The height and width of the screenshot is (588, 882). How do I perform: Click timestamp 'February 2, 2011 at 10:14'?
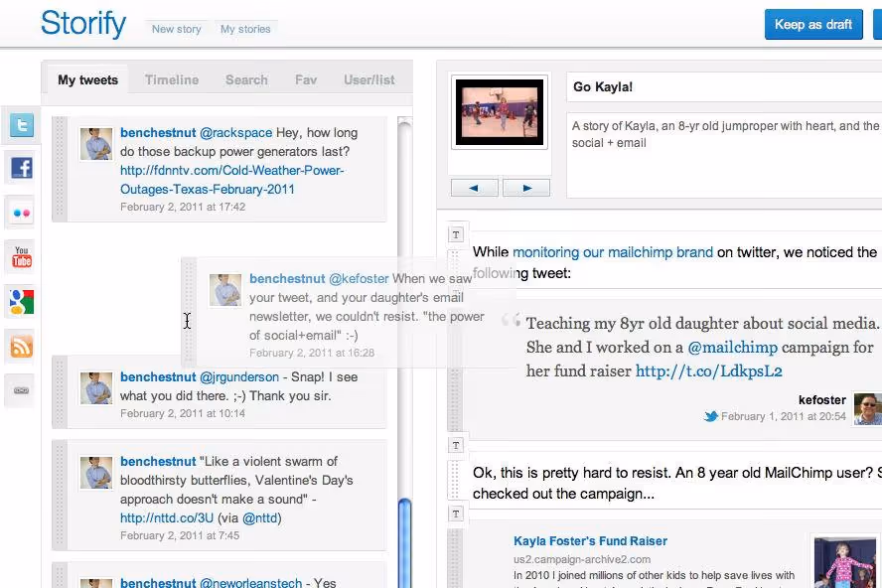click(183, 413)
